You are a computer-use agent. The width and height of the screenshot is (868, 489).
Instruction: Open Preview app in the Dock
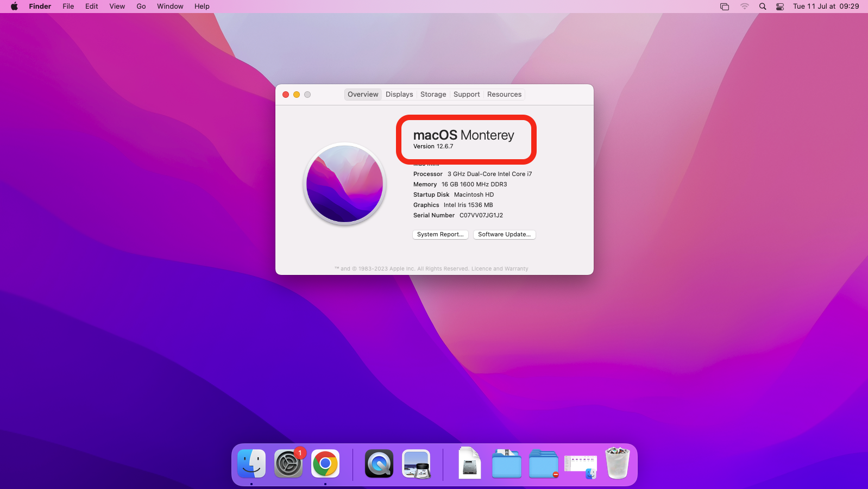point(416,463)
